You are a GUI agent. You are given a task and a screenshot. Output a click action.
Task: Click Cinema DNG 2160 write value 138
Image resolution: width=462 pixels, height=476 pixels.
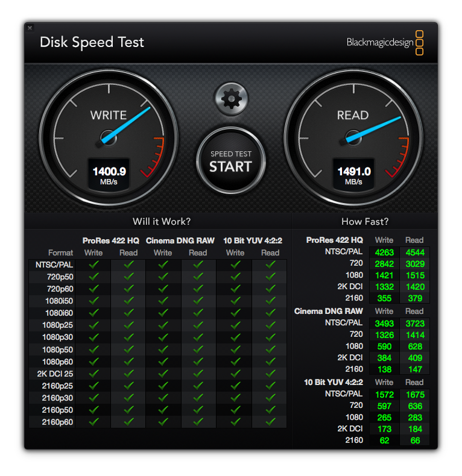click(384, 369)
